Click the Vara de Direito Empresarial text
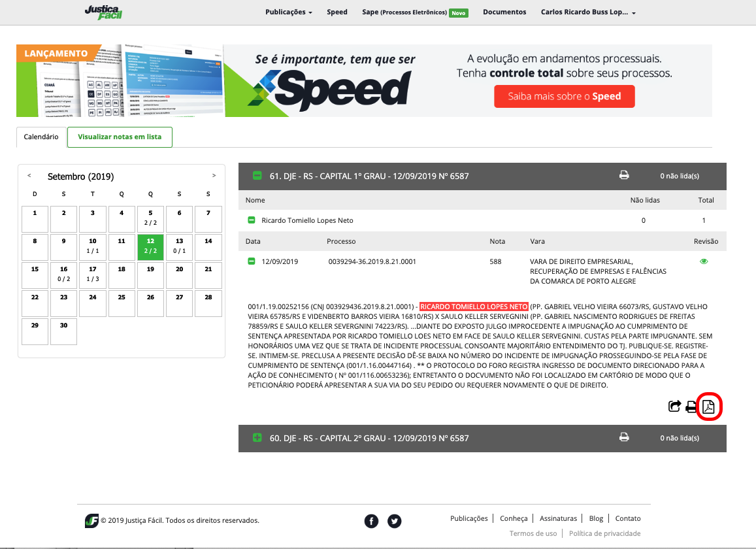The height and width of the screenshot is (549, 756). coord(598,271)
